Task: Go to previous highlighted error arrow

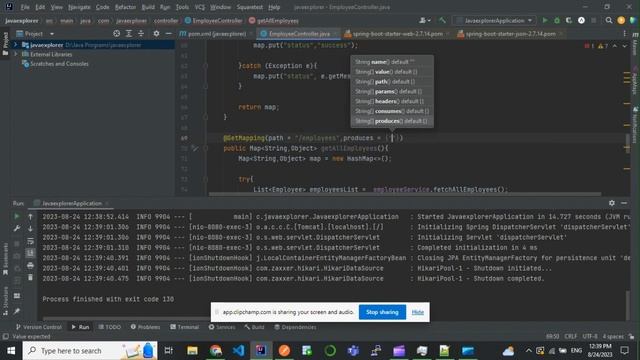Action: (615, 46)
